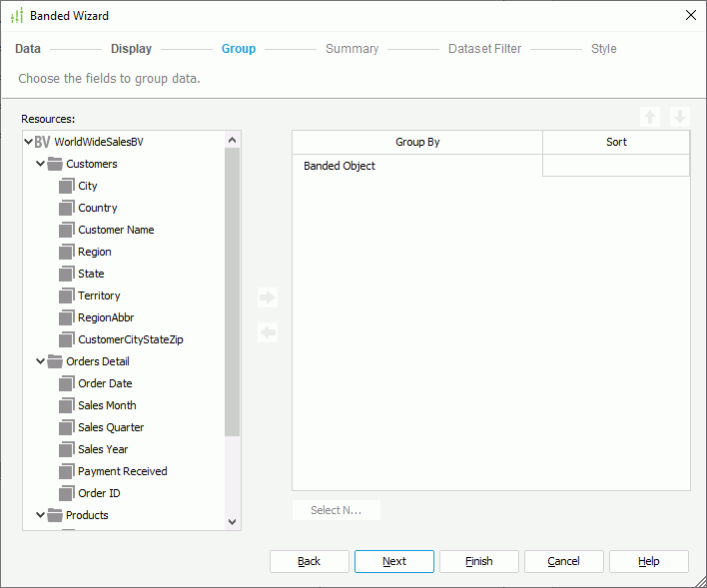Click the resources list scroll down arrow
The width and height of the screenshot is (707, 588).
pos(233,521)
